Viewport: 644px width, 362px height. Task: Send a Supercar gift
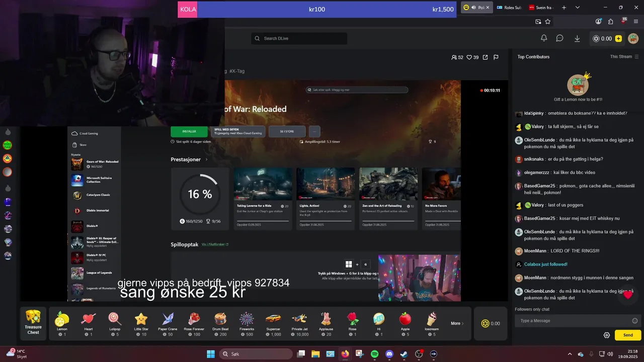coord(273,323)
